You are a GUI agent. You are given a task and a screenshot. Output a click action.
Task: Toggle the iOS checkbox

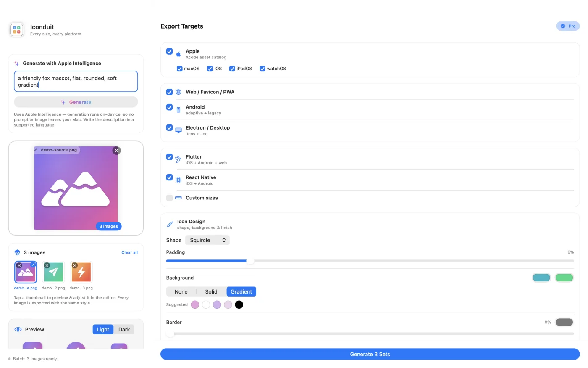pyautogui.click(x=210, y=69)
